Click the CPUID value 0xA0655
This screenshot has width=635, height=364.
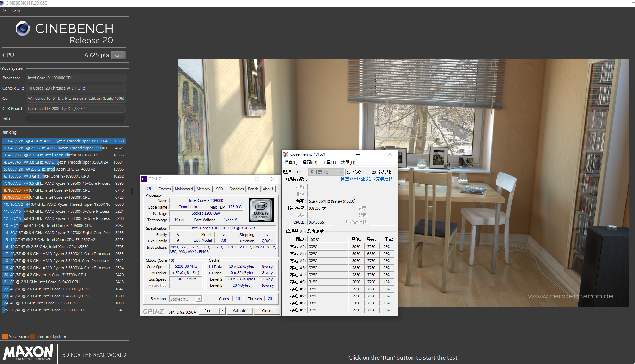pos(319,222)
